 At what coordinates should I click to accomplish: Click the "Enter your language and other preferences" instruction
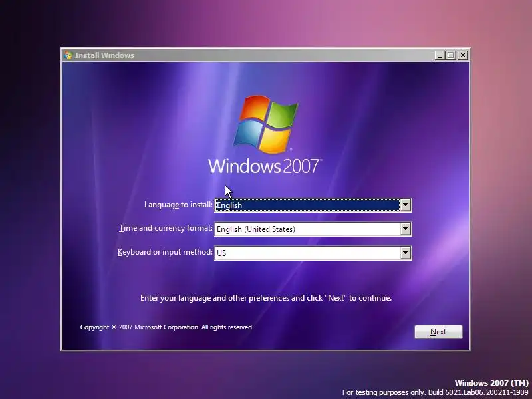click(x=266, y=298)
